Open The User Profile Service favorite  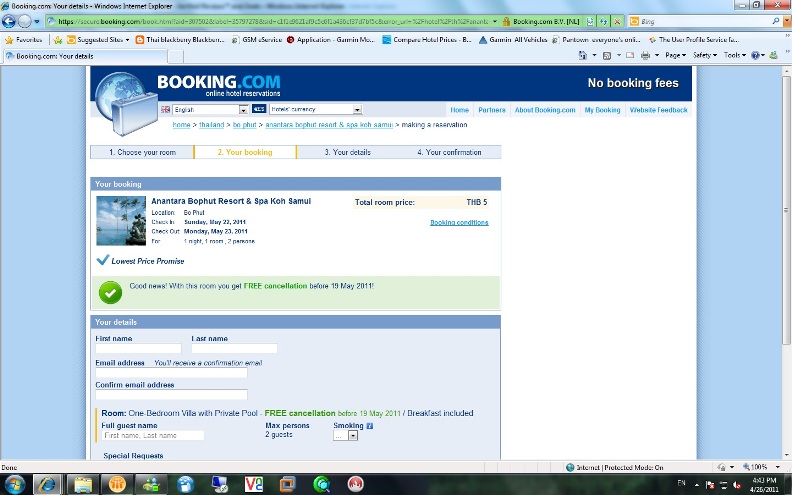694,39
